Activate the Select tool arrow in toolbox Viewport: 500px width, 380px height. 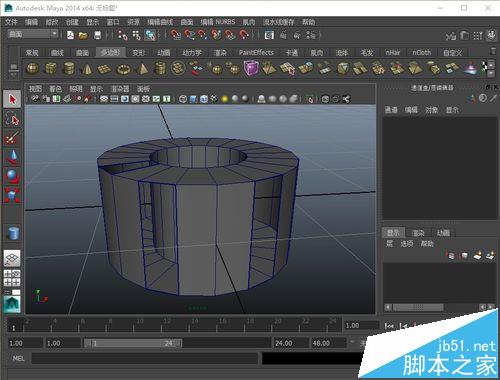point(12,99)
